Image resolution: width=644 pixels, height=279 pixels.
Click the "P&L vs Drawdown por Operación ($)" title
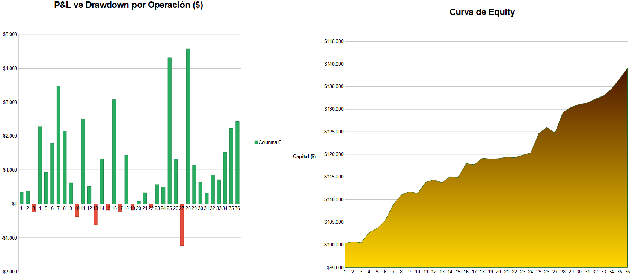coord(128,5)
